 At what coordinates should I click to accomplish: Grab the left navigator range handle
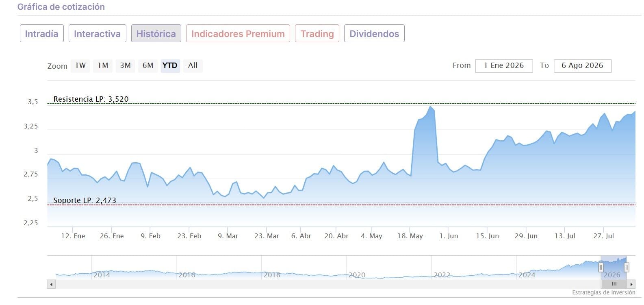601,267
